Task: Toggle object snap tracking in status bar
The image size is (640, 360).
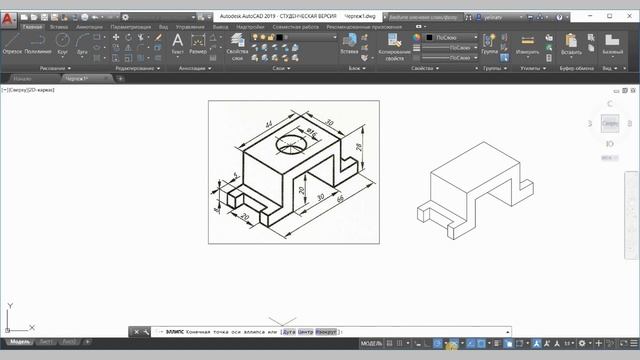Action: [x=471, y=343]
